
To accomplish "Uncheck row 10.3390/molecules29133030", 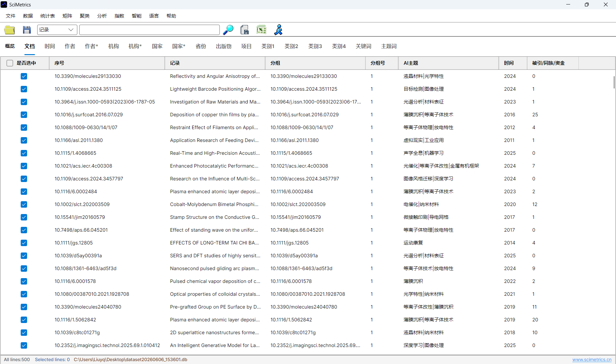I will (x=24, y=76).
